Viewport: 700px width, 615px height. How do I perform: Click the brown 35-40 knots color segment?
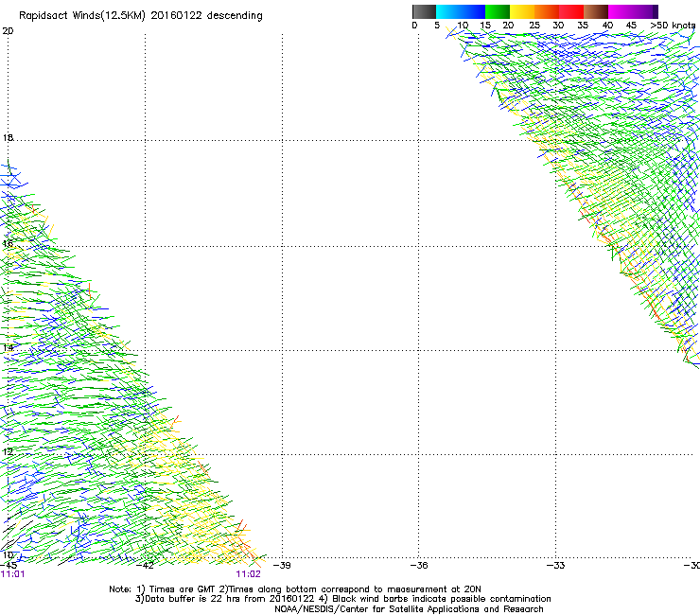596,11
